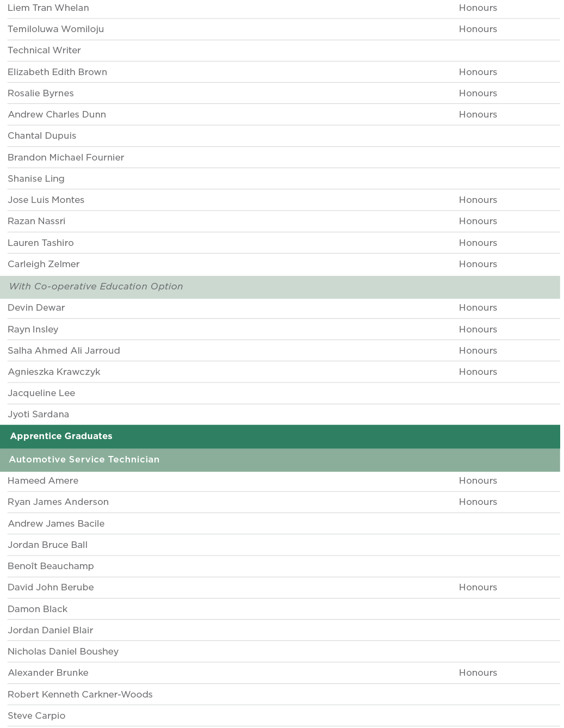Click on Hameed Amere's name
The image size is (564, 728).
43,481
